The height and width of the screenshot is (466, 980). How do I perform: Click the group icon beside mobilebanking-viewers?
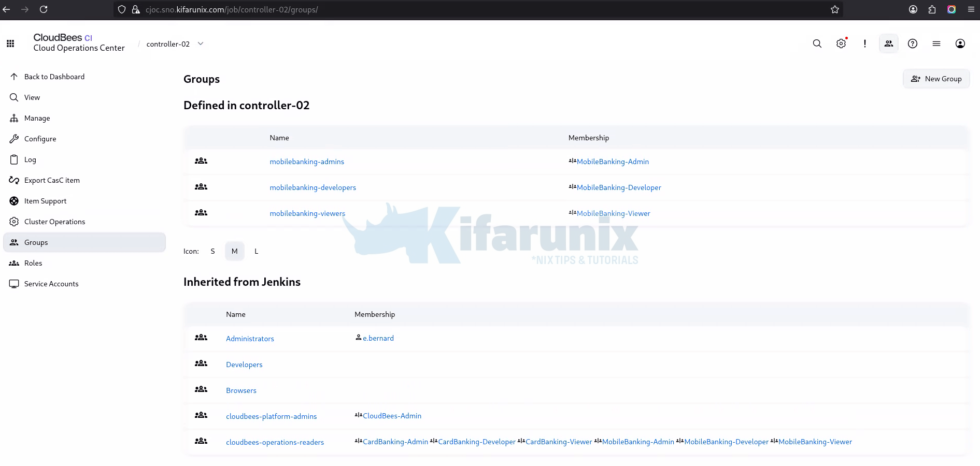[x=201, y=213]
